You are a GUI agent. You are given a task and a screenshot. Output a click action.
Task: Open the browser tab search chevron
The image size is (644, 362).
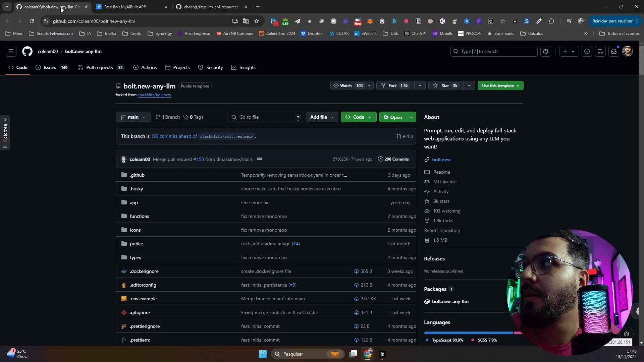(7, 7)
